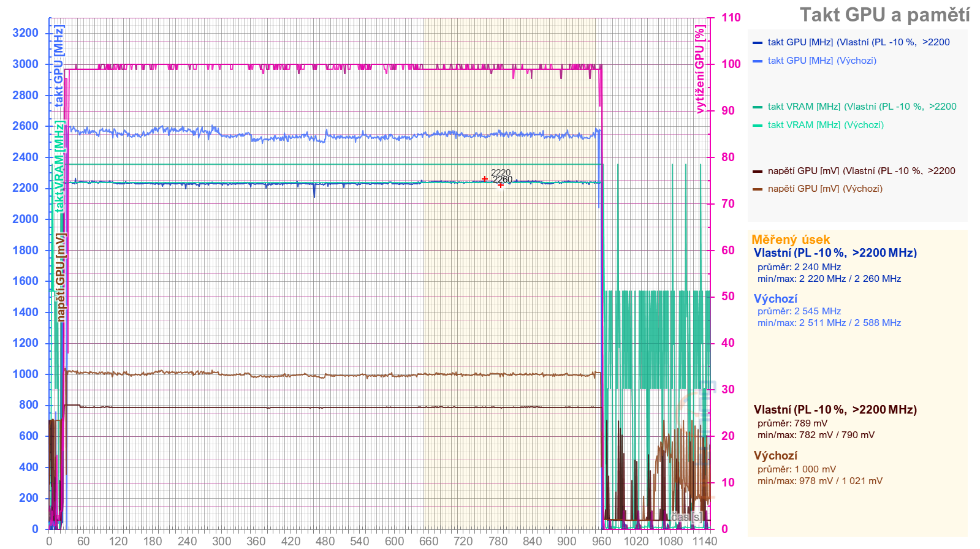Select legend entry 'takt VRAM [MHz] (Výchozí)'

(826, 125)
